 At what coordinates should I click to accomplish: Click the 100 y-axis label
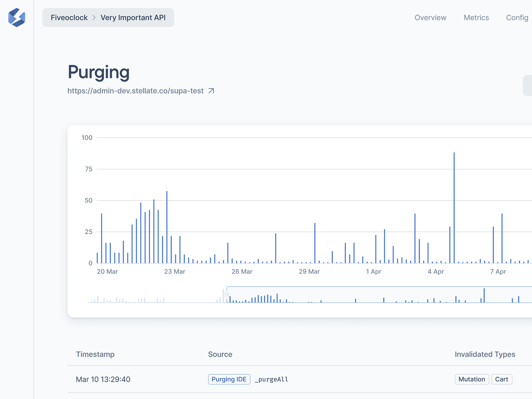[87, 138]
